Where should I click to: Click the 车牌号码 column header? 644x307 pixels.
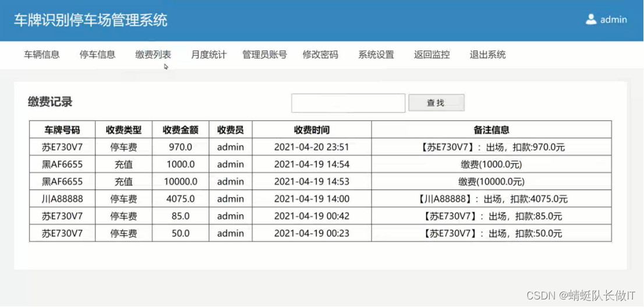tap(62, 130)
